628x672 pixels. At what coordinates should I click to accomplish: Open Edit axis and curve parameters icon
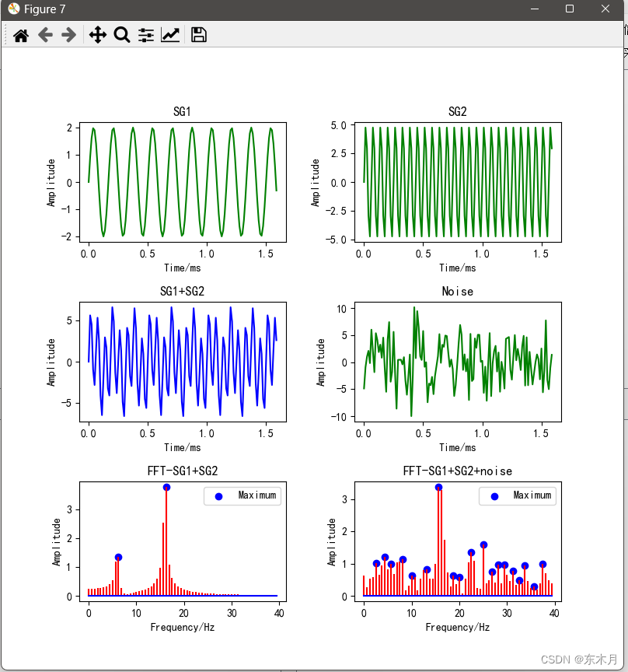pos(170,35)
